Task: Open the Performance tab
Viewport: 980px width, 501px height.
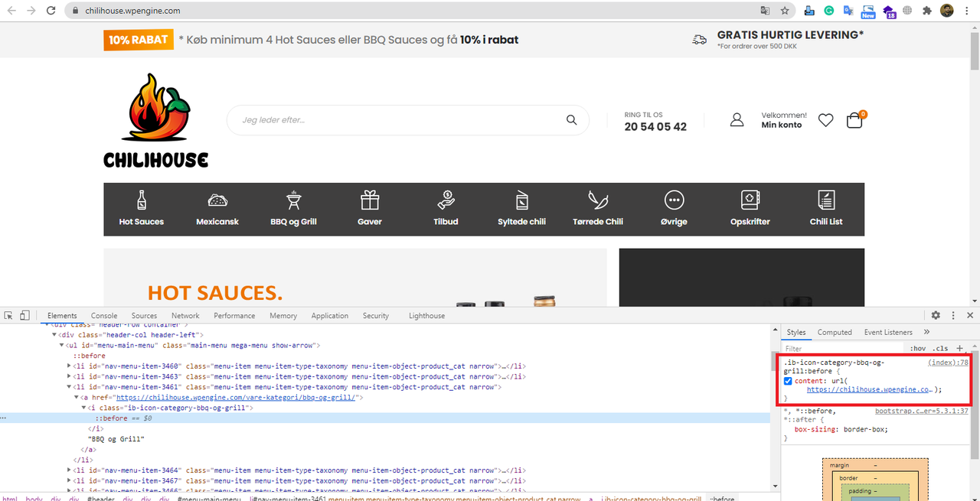Action: pyautogui.click(x=234, y=315)
